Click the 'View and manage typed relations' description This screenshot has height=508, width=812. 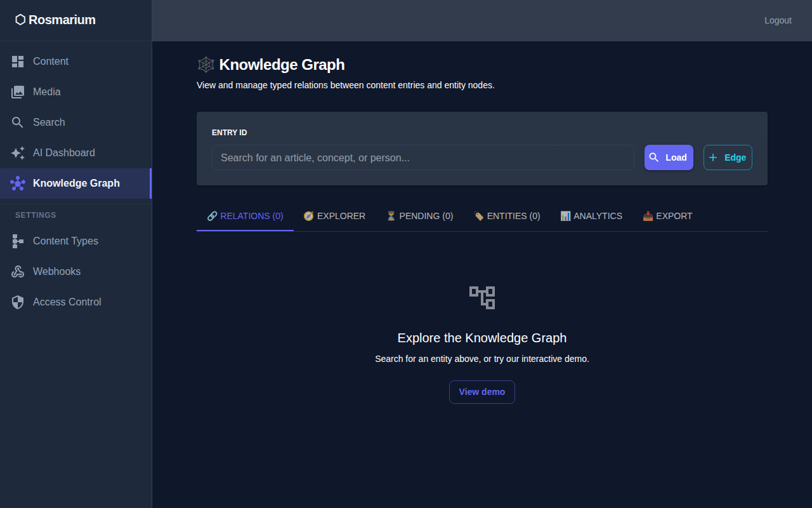[x=346, y=85]
